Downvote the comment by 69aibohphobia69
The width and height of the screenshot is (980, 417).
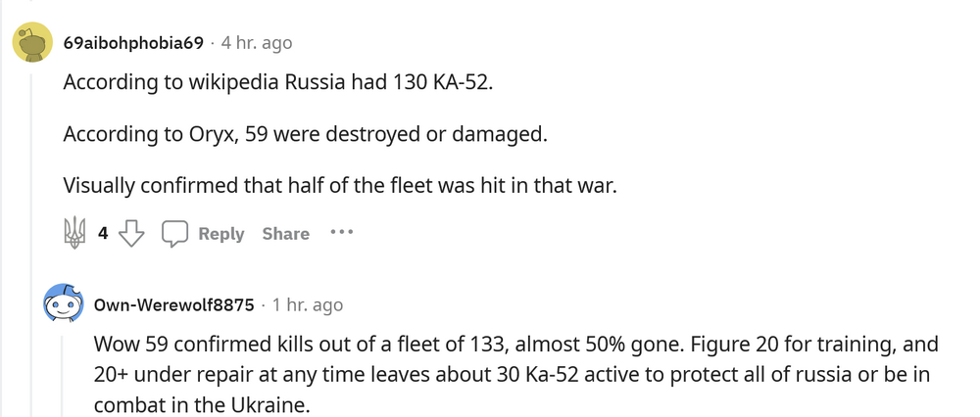point(131,233)
